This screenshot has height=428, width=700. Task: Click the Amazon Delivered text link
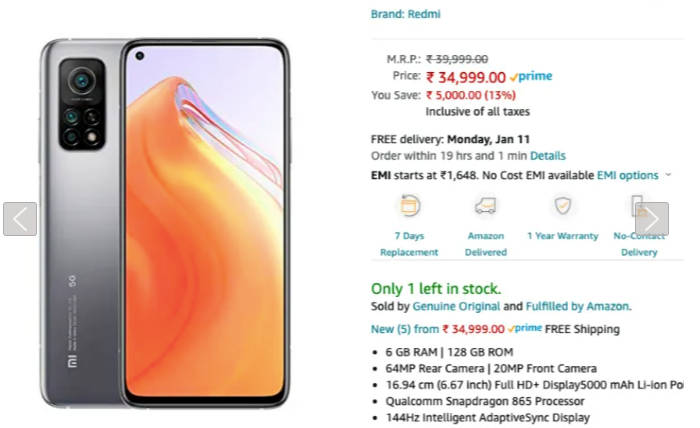click(x=485, y=244)
